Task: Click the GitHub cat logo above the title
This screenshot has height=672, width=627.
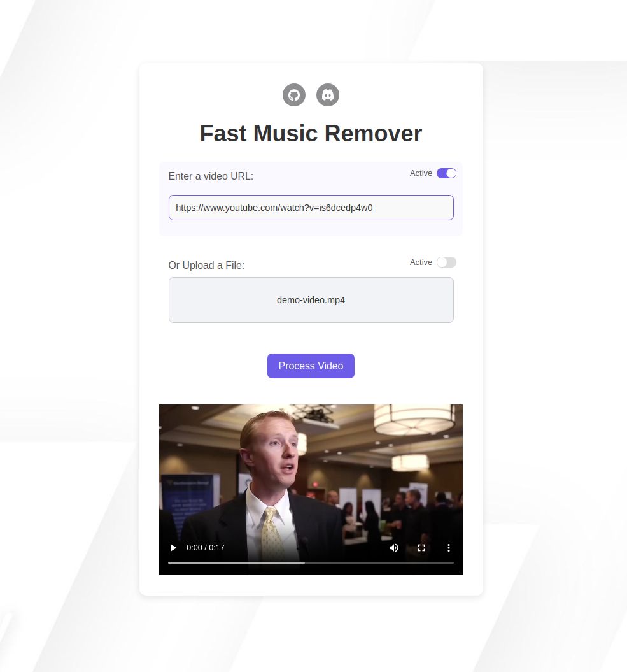Action: tap(293, 94)
